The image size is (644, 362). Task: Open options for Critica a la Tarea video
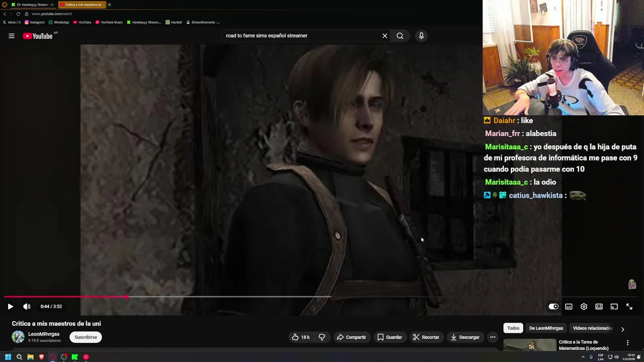(627, 343)
